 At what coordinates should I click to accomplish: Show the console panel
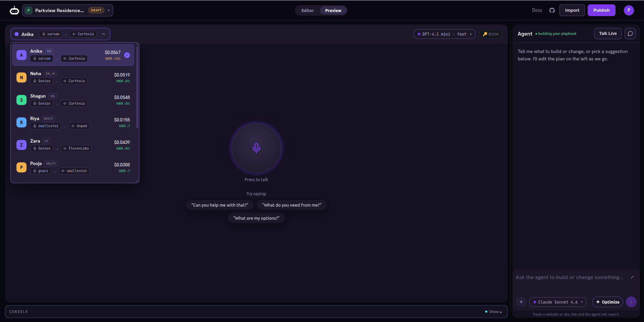tap(494, 312)
